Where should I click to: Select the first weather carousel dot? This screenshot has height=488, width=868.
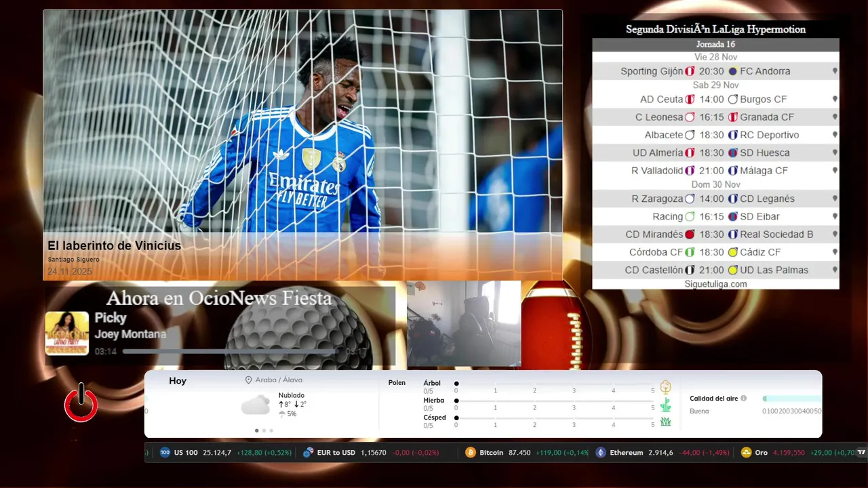click(256, 430)
